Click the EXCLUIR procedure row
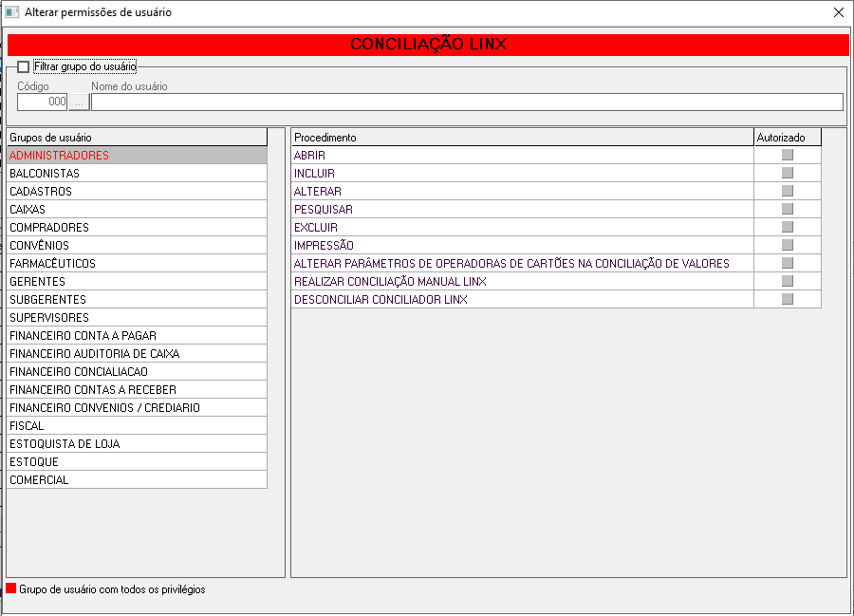Image resolution: width=854 pixels, height=616 pixels. click(522, 227)
